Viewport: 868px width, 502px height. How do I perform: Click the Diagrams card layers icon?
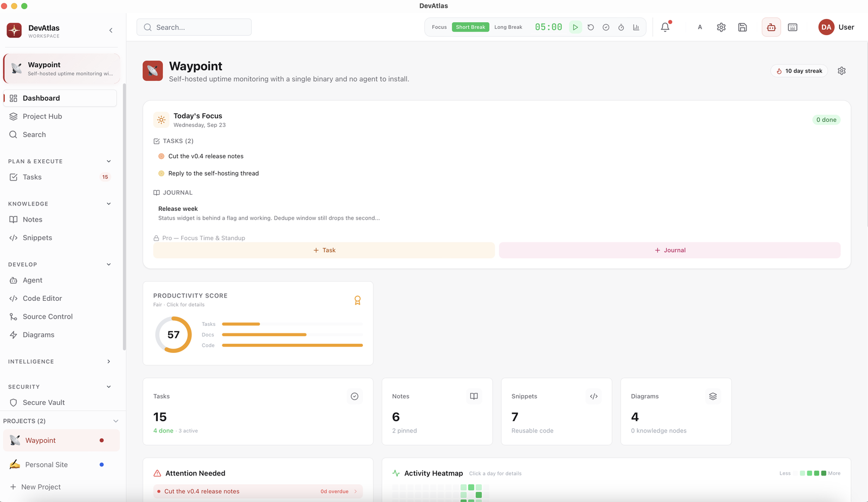[x=713, y=396]
